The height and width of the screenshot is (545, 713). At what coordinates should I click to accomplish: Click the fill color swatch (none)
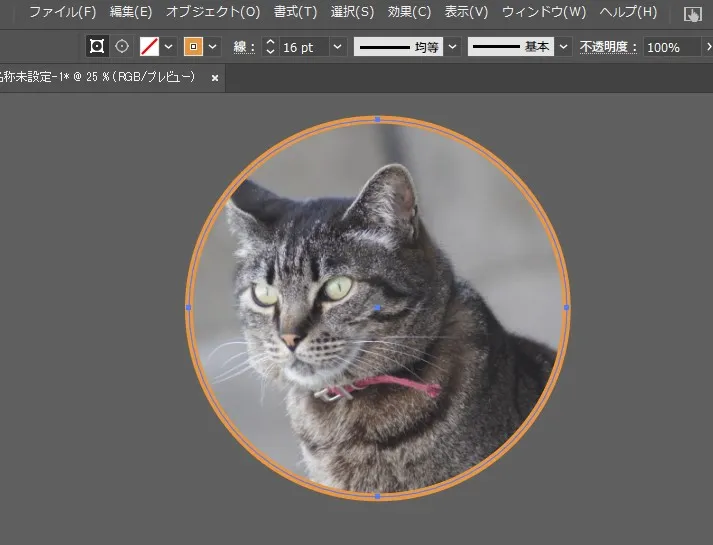click(x=149, y=46)
